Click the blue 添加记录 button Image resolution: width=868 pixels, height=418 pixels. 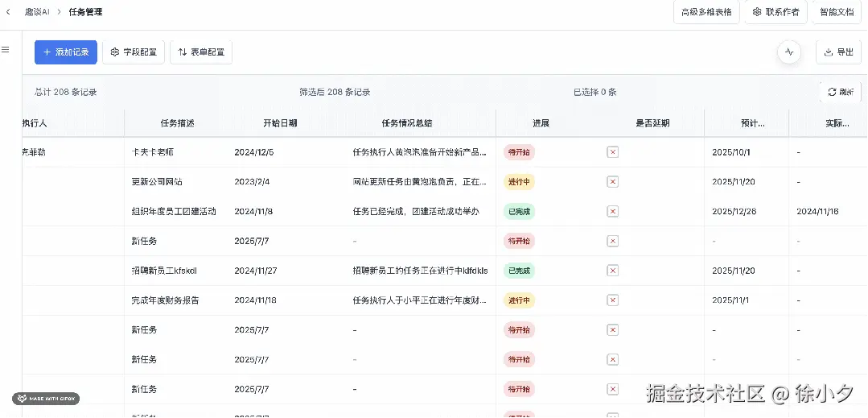click(x=66, y=52)
